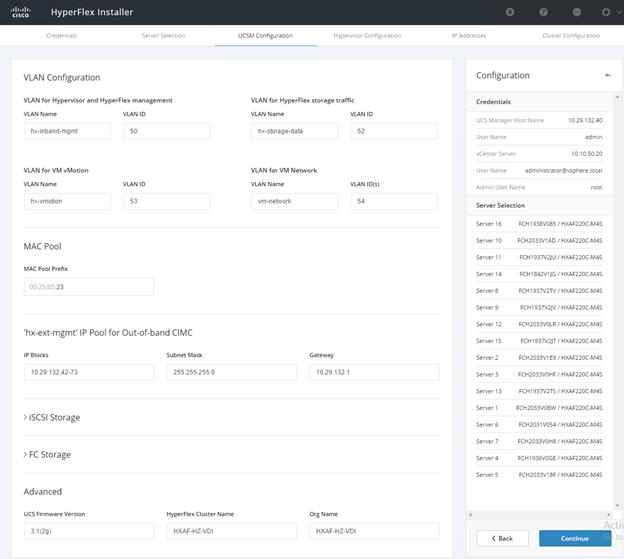The height and width of the screenshot is (559, 624).
Task: Click the info icon in the header
Action: click(x=510, y=12)
